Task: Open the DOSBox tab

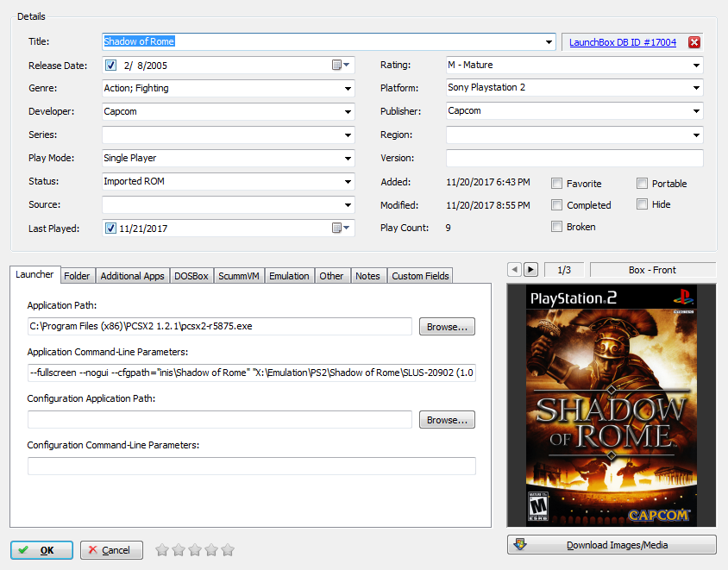Action: pos(191,276)
